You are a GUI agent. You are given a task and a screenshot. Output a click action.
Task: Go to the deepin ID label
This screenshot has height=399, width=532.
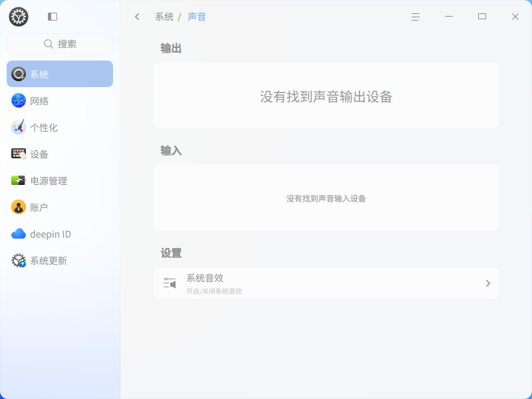tap(51, 234)
